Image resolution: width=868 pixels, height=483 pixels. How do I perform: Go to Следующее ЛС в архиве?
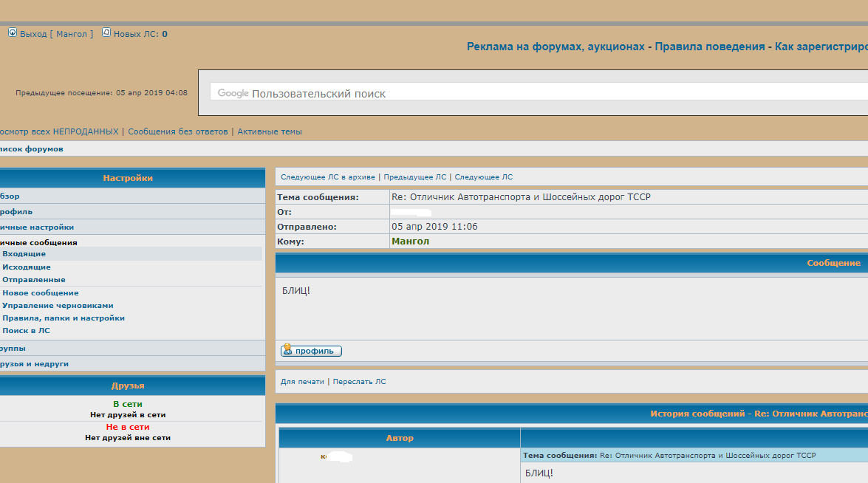(329, 177)
